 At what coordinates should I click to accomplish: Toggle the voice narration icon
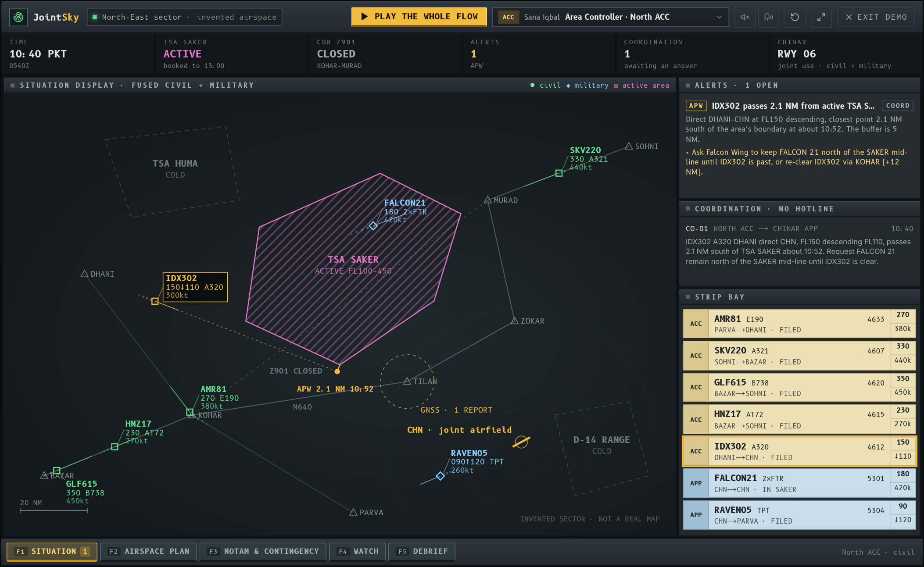pyautogui.click(x=769, y=17)
